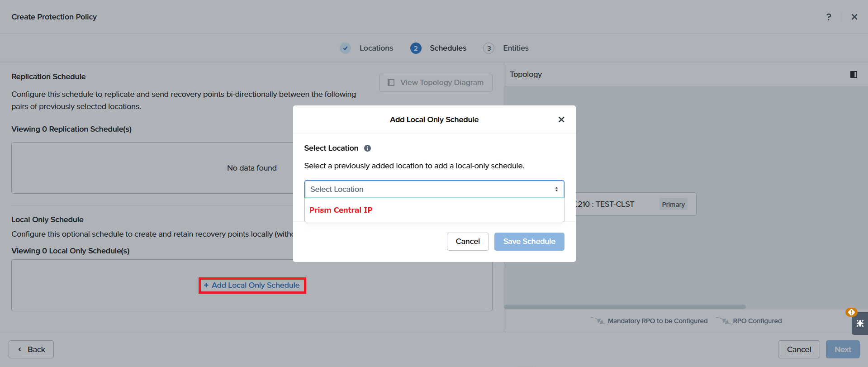Click the info icon beside Select Location
This screenshot has width=868, height=367.
pos(368,148)
